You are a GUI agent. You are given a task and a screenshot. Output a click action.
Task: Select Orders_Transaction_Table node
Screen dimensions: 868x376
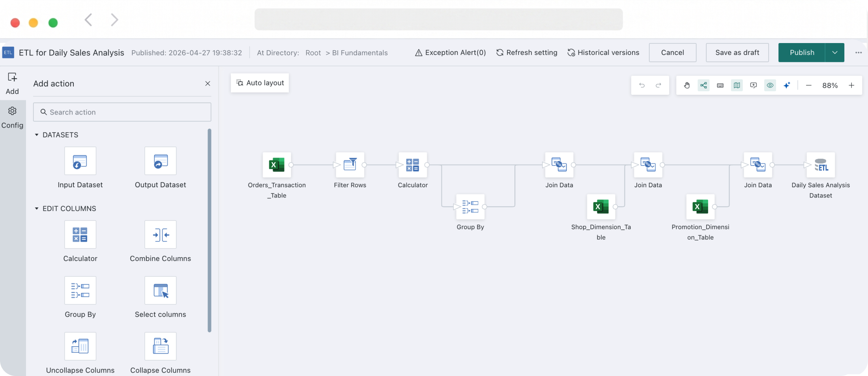(x=277, y=165)
